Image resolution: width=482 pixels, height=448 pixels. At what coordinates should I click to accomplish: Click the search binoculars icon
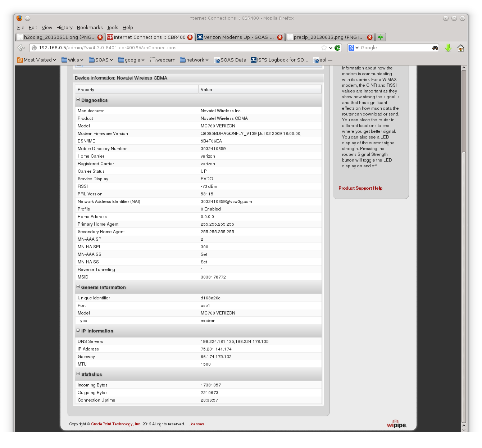[x=435, y=48]
